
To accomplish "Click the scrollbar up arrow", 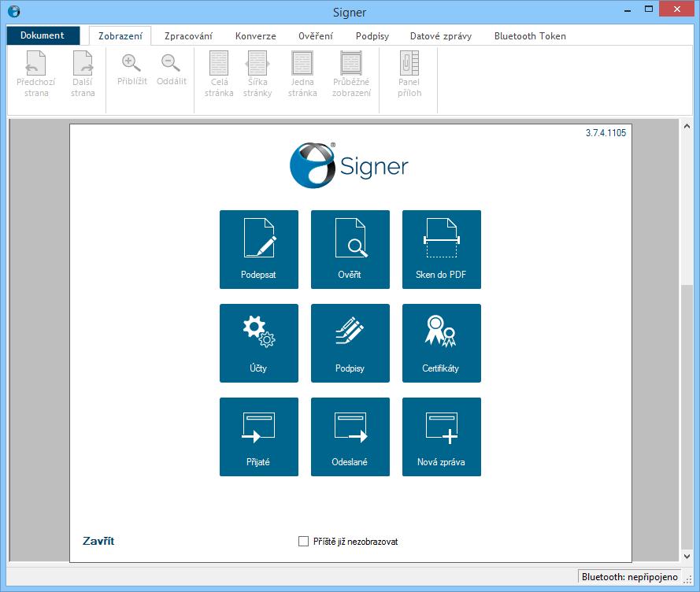I will click(x=687, y=126).
